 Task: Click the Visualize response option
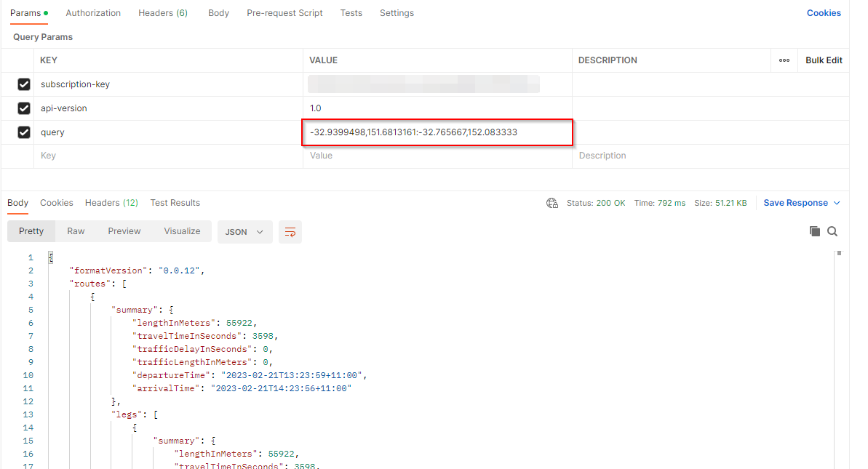tap(181, 231)
